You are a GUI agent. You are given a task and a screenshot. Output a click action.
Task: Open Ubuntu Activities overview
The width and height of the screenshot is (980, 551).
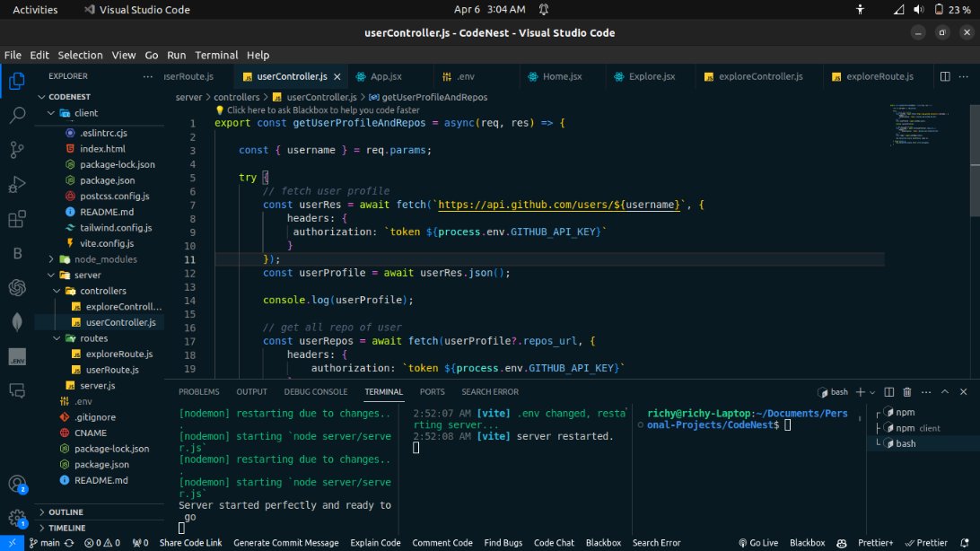point(35,9)
